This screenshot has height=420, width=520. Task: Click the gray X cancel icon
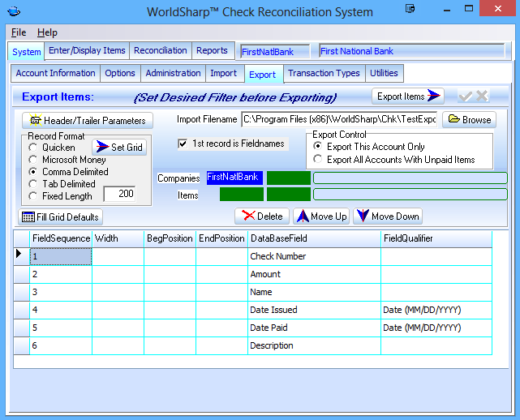[x=482, y=96]
